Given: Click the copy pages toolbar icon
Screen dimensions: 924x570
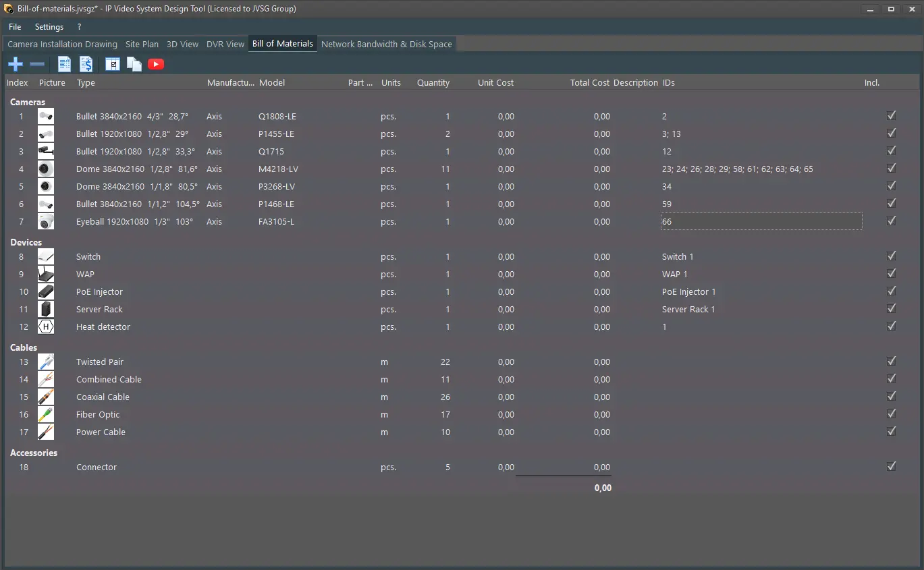Looking at the screenshot, I should [x=134, y=65].
